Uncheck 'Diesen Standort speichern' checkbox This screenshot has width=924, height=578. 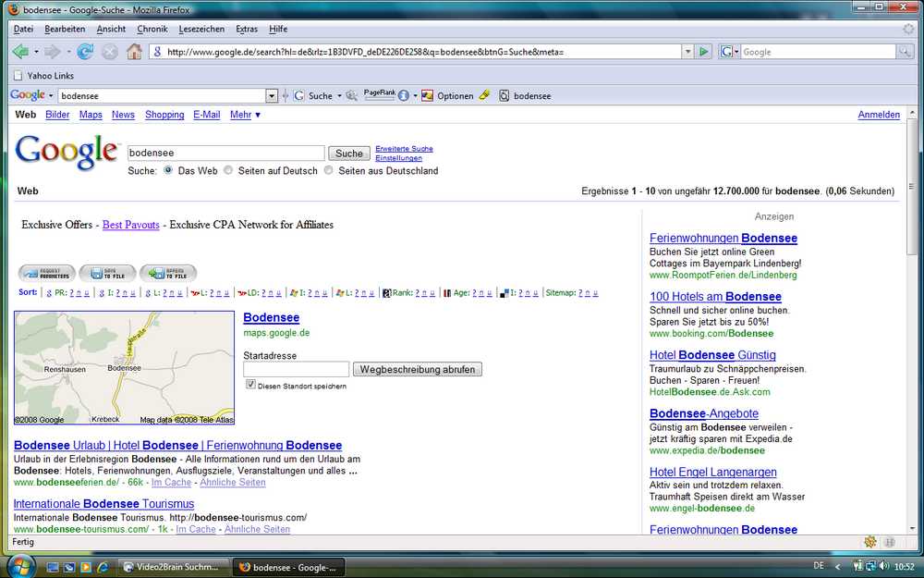click(x=250, y=385)
